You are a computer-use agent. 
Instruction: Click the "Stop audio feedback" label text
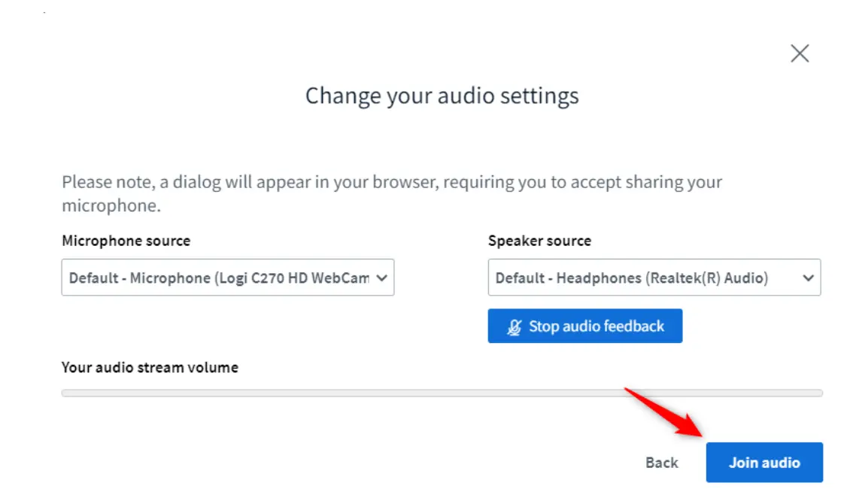[x=597, y=326]
